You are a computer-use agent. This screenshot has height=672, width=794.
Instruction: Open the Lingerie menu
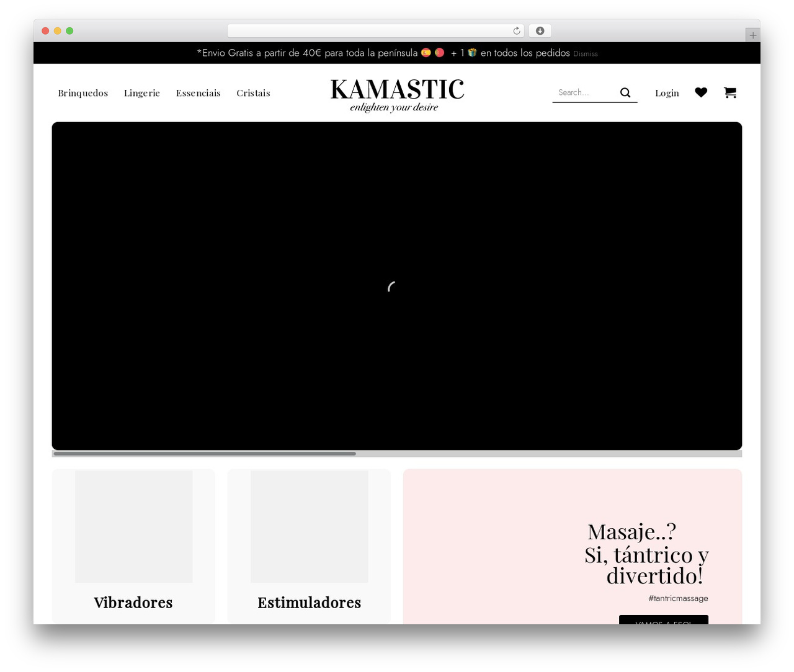click(142, 93)
